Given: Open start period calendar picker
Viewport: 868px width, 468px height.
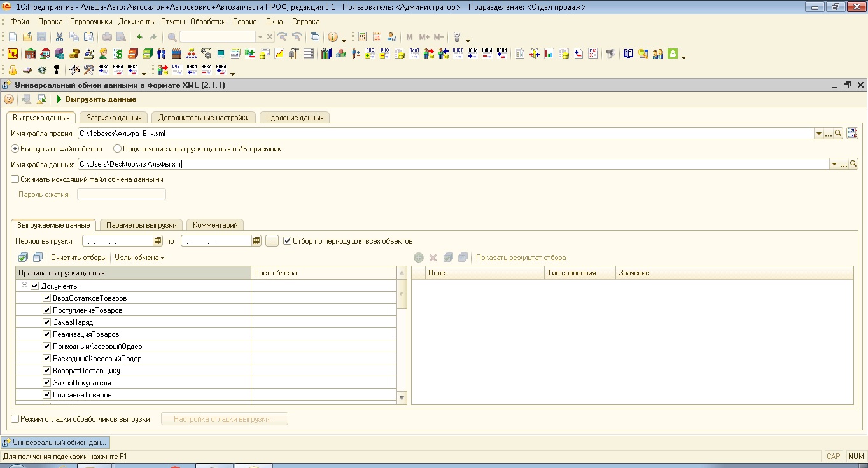Looking at the screenshot, I should click(x=158, y=241).
